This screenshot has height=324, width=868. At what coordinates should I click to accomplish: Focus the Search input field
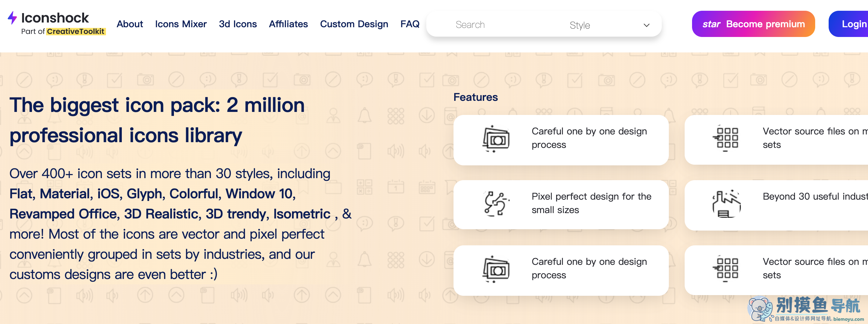tap(492, 25)
